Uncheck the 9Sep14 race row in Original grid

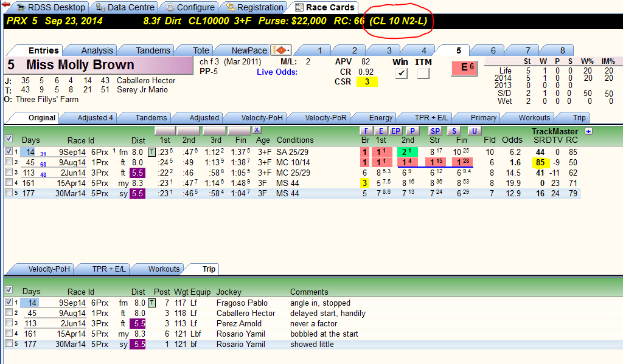pos(9,151)
